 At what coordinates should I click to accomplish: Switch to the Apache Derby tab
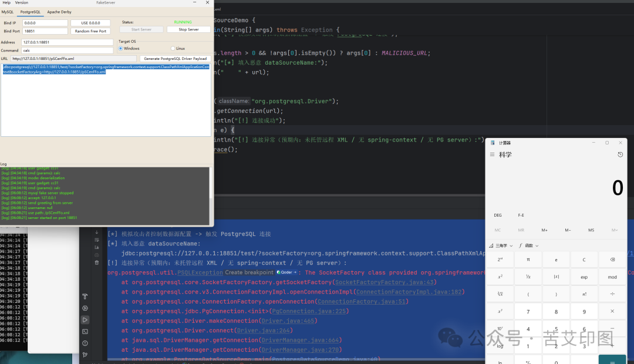[x=59, y=12]
